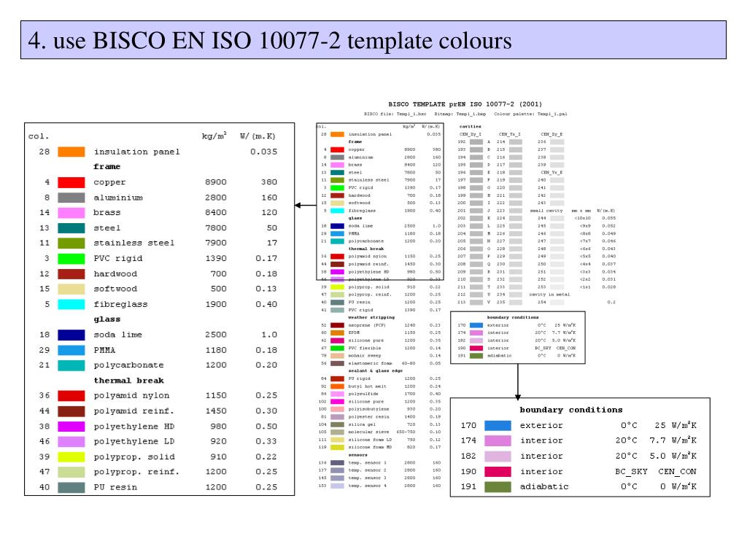Click the stainless steel row label

[x=134, y=243]
